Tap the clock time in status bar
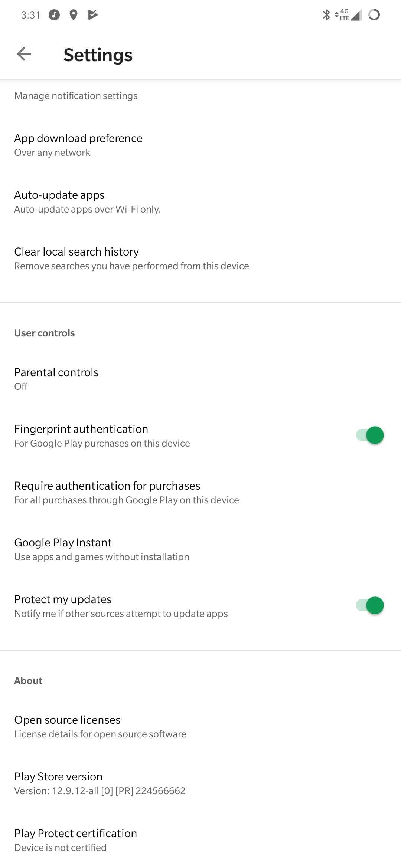The image size is (401, 868). (x=30, y=15)
